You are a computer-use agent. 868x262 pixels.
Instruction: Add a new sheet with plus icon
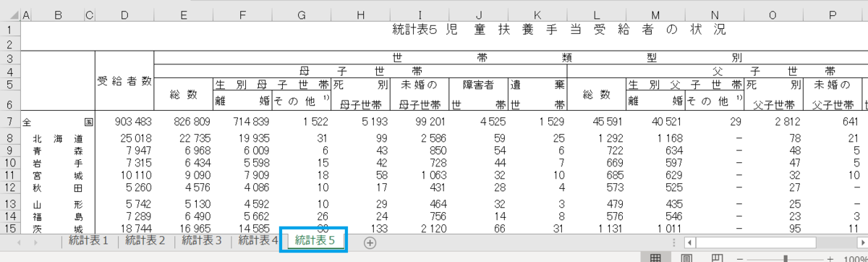tap(370, 242)
